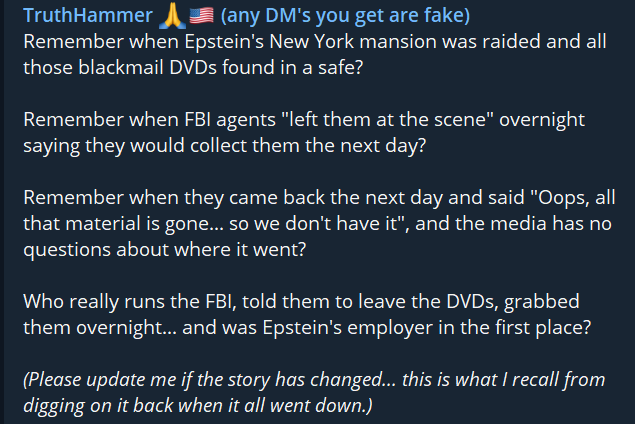Screen dimensions: 635x424
Task: Click the phrase "left them at the scene"
Action: pos(383,119)
